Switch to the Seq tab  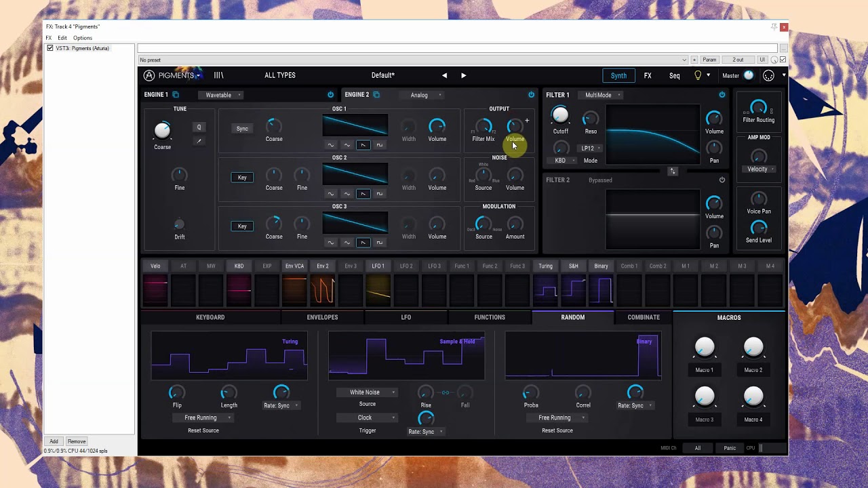[x=675, y=75]
